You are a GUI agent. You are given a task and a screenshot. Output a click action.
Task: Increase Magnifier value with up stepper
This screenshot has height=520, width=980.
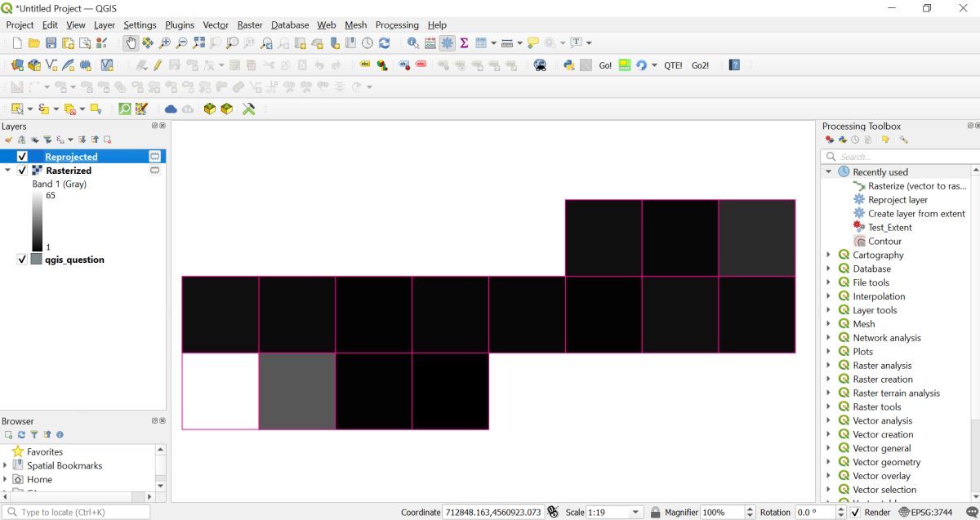[x=750, y=509]
